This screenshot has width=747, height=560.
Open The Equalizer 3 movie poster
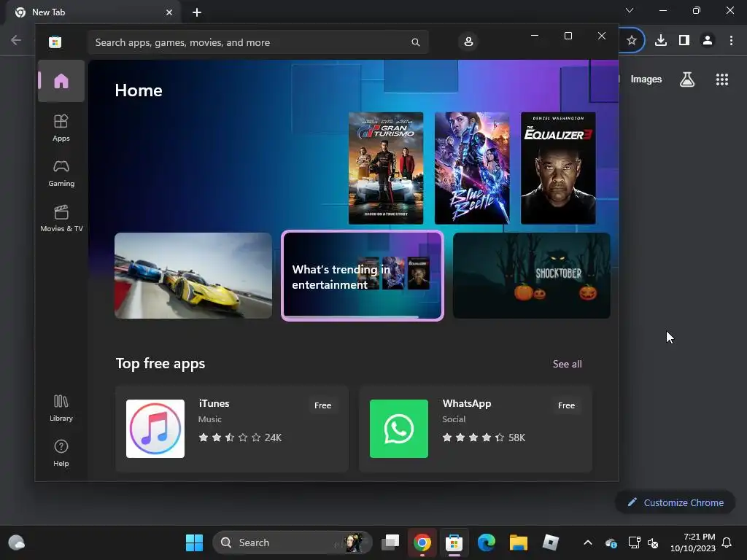558,168
